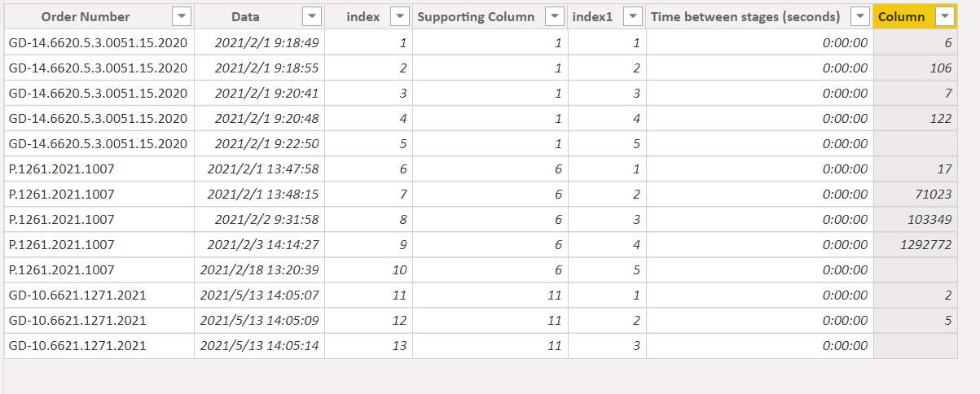Screen dimensions: 980x394
Task: Click date cell 2021/2/1 9:18:49
Action: click(x=259, y=42)
